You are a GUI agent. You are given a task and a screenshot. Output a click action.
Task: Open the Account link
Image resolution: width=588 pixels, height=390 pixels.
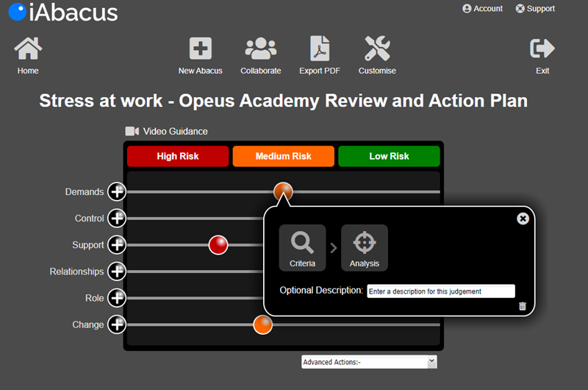[482, 9]
